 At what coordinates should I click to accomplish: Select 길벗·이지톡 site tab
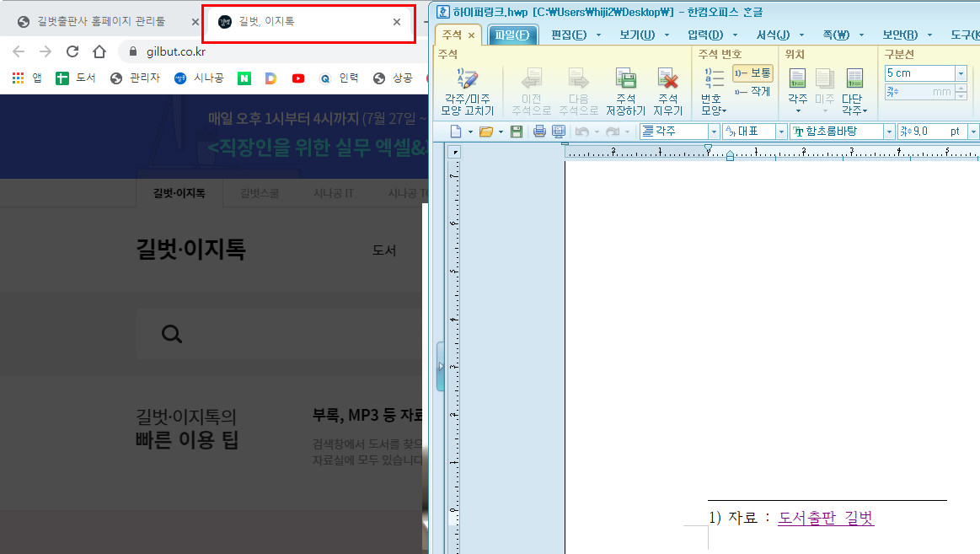tap(179, 193)
